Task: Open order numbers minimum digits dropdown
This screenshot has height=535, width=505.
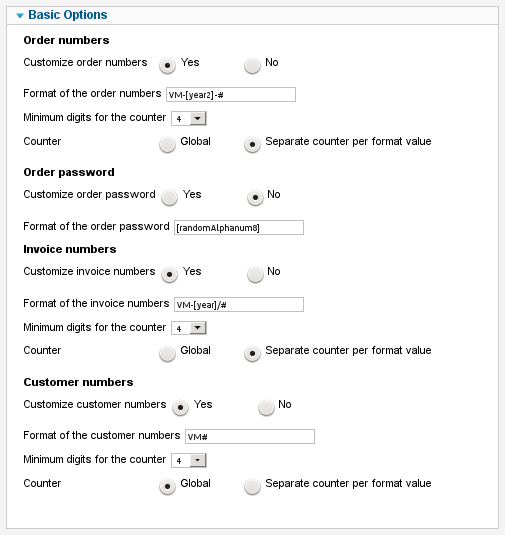Action: (x=189, y=118)
